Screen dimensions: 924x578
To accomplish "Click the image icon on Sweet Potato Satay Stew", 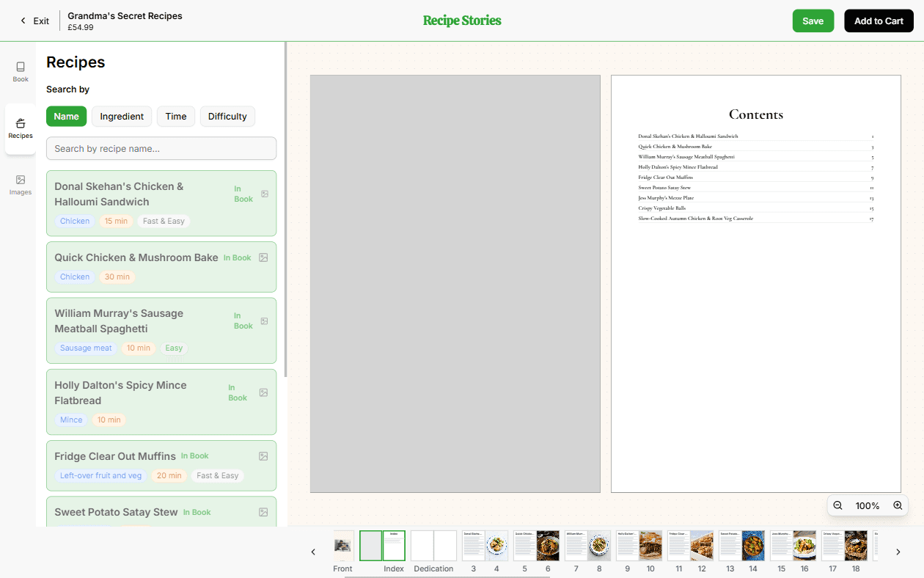I will click(x=263, y=511).
